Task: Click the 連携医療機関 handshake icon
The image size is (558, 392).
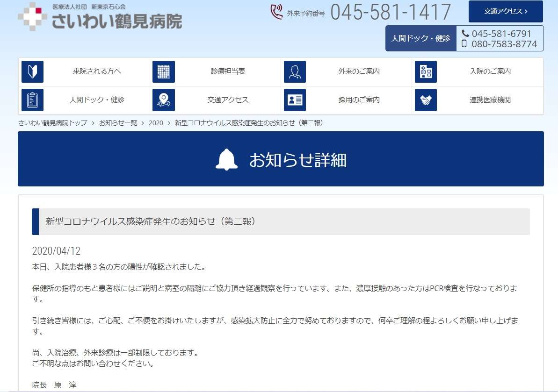Action: pos(427,100)
